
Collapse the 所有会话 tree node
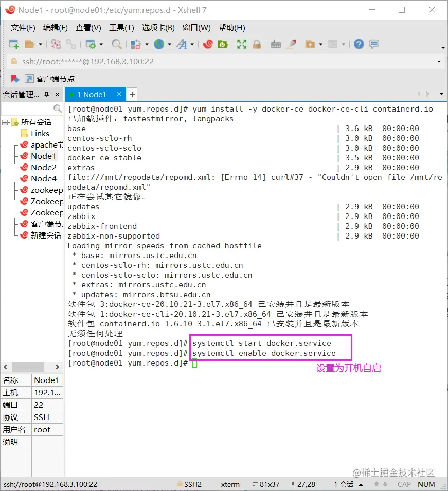point(5,122)
